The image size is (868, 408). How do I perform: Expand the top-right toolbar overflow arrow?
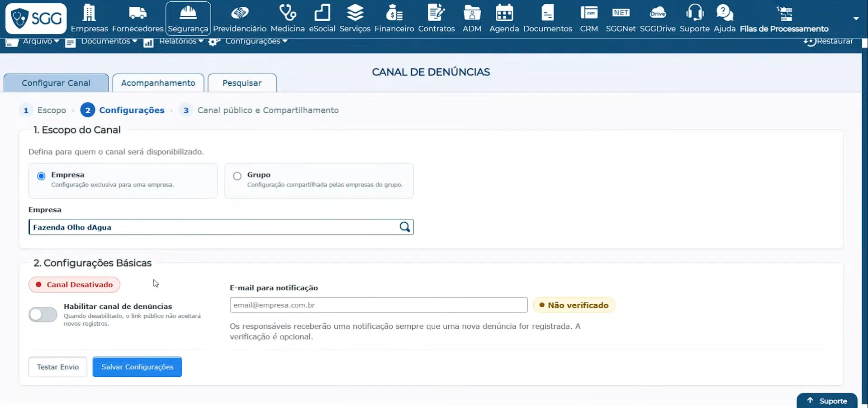856,19
